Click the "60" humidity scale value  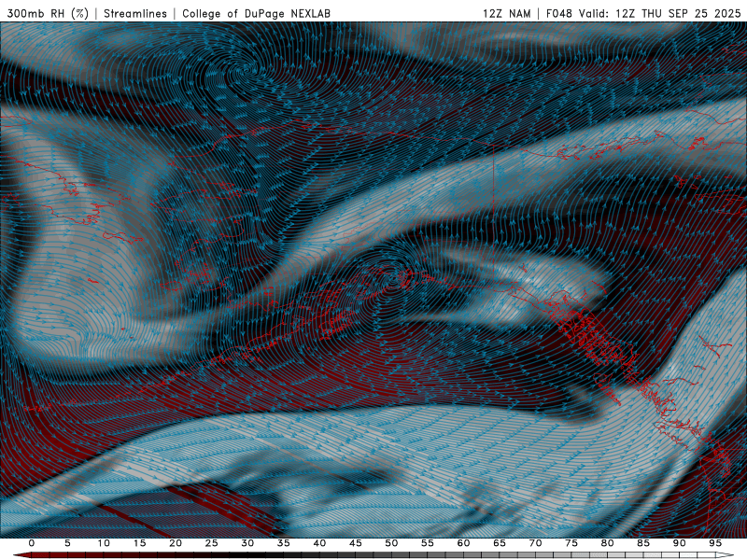pos(463,543)
